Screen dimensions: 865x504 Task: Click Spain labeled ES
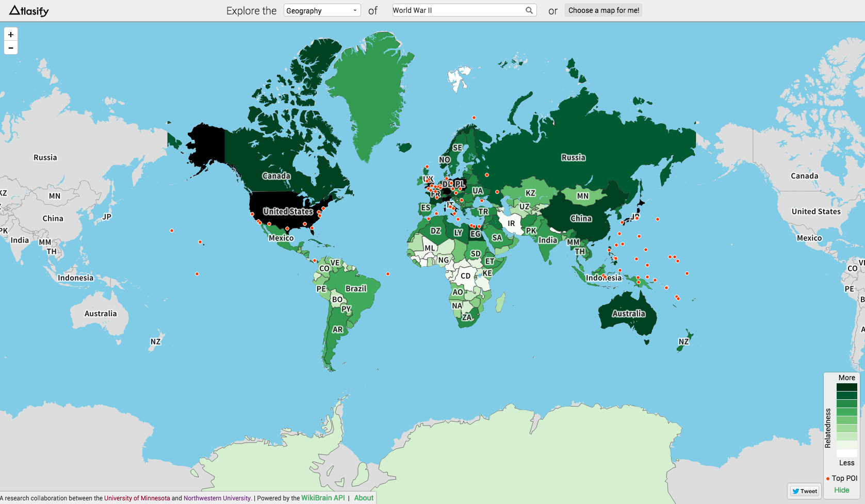click(x=426, y=207)
